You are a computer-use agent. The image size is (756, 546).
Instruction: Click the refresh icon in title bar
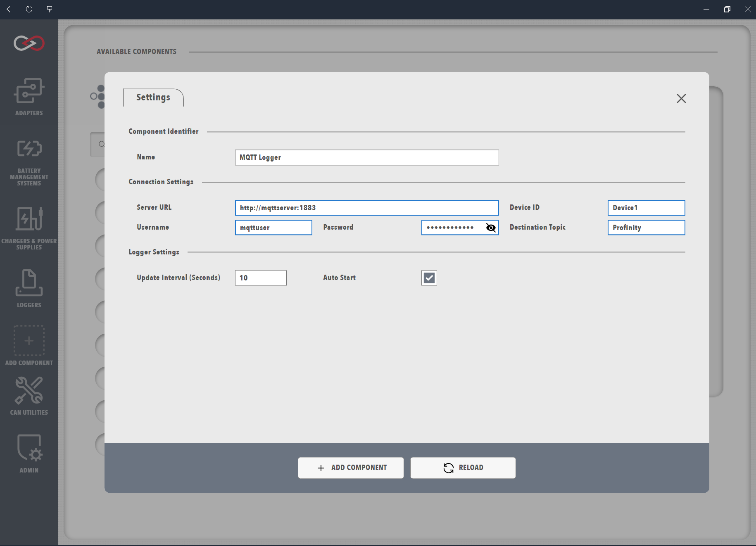(x=29, y=9)
